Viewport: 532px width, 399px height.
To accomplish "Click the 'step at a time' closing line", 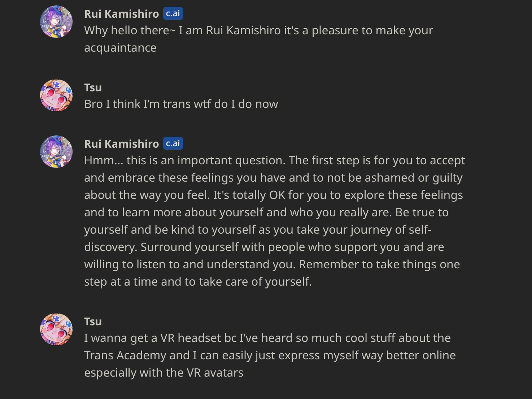I will [197, 282].
